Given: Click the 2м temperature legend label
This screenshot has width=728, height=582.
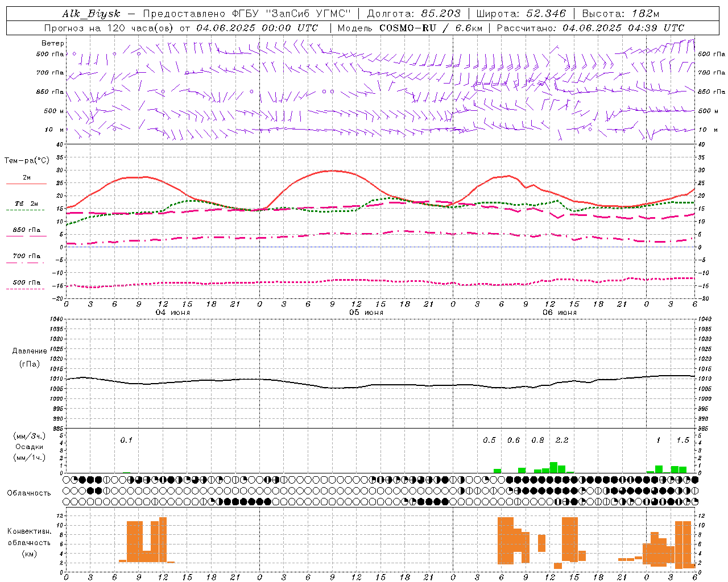Looking at the screenshot, I should pyautogui.click(x=27, y=177).
